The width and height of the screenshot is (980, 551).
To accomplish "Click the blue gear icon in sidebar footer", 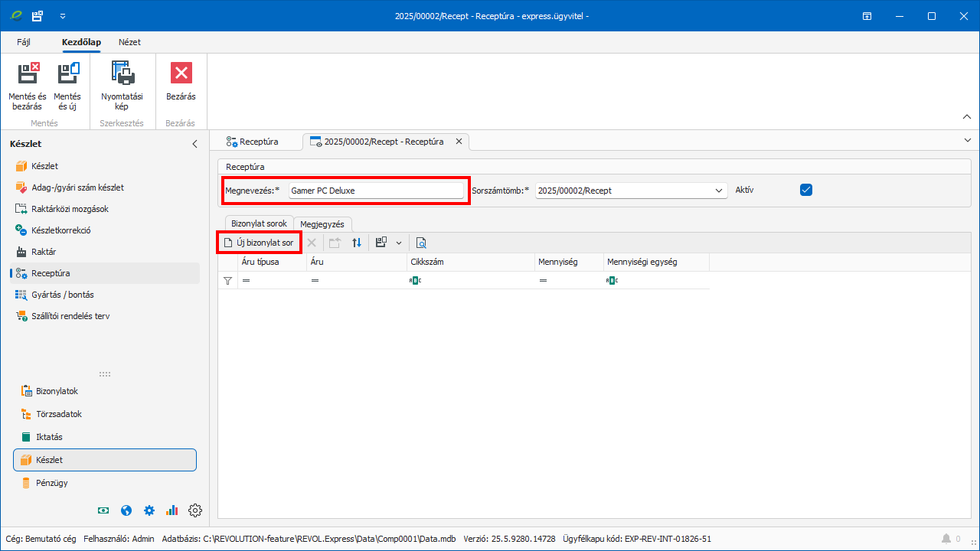I will click(x=149, y=510).
